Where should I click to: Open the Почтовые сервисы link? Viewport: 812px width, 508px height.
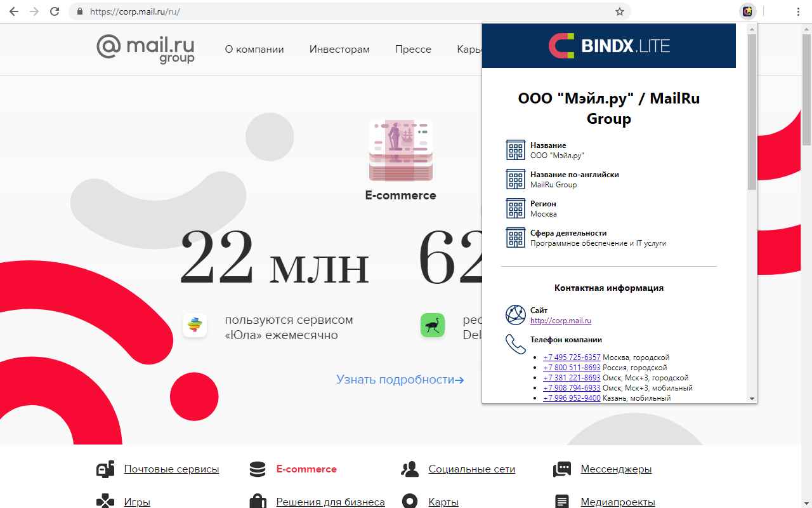point(171,469)
